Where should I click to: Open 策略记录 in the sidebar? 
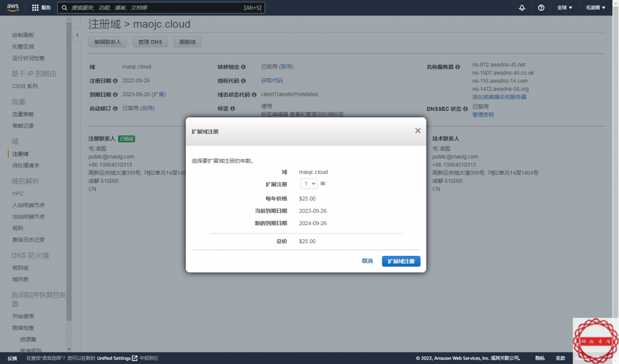click(23, 126)
